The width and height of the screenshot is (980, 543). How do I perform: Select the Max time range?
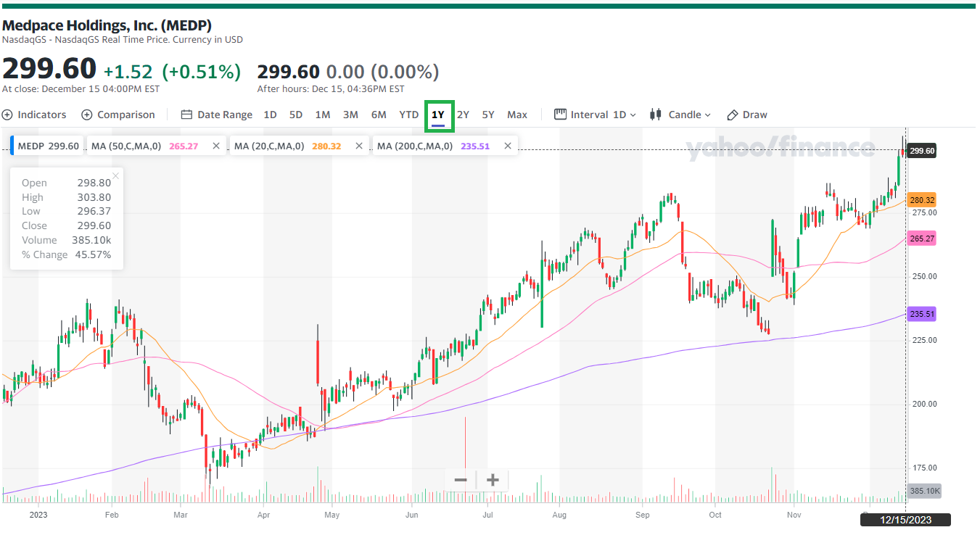[x=517, y=115]
